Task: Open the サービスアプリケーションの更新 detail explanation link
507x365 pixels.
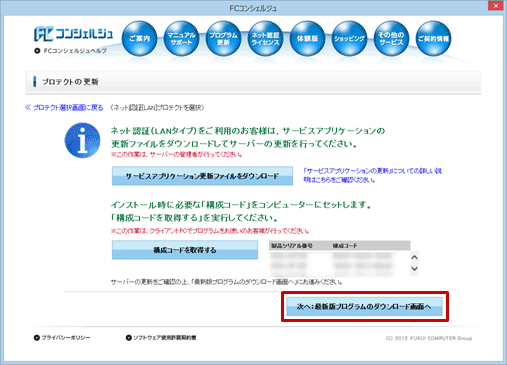Action: click(372, 175)
